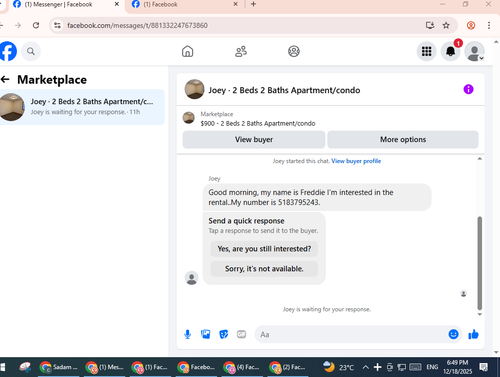
Task: Click Joey's avatar in chat header
Action: pos(194,89)
